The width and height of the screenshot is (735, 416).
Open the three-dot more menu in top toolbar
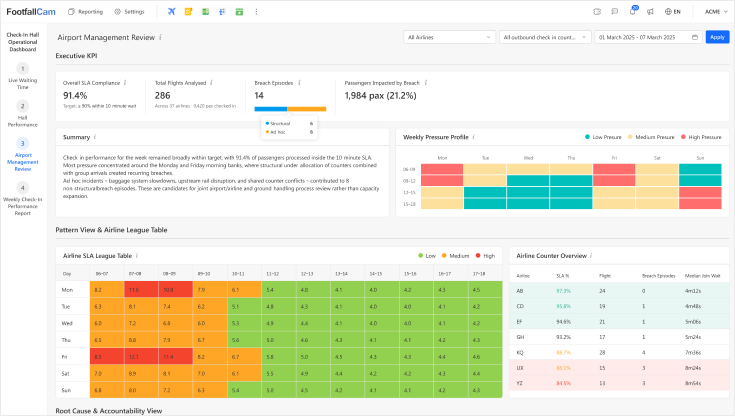coord(256,11)
